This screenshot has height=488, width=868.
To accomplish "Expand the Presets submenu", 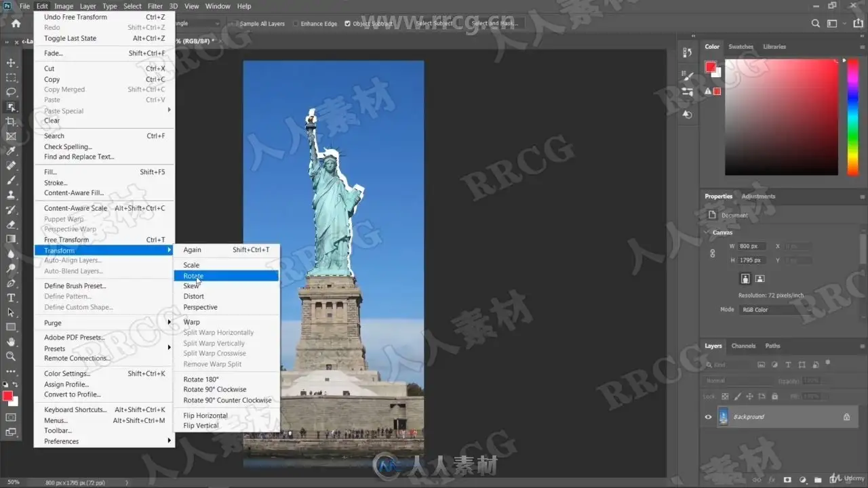I will click(x=104, y=348).
